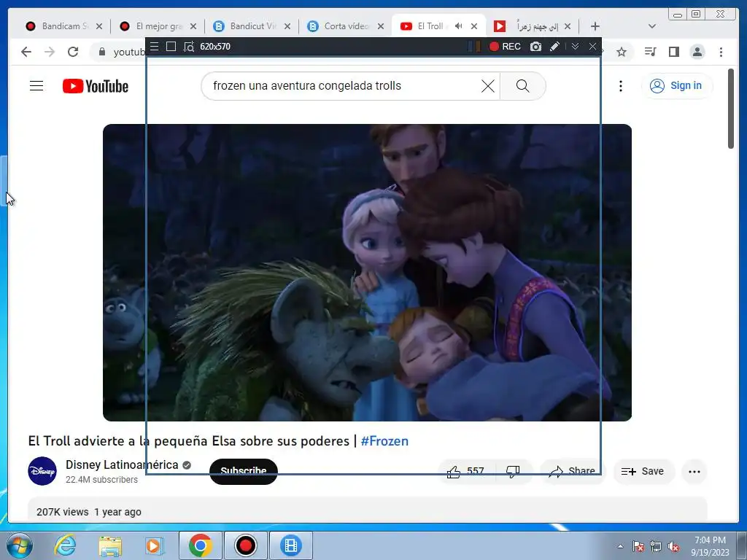
Task: Open the taskbar clock and date
Action: 710,546
